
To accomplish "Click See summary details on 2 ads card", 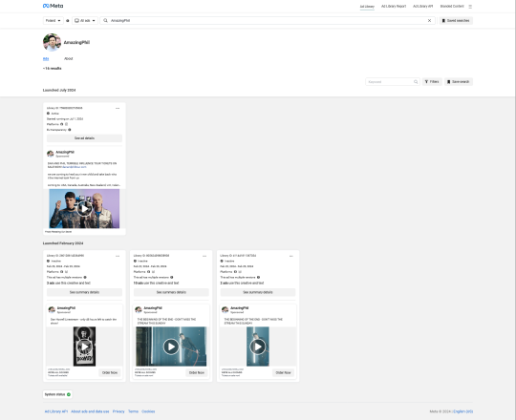I will 258,292.
